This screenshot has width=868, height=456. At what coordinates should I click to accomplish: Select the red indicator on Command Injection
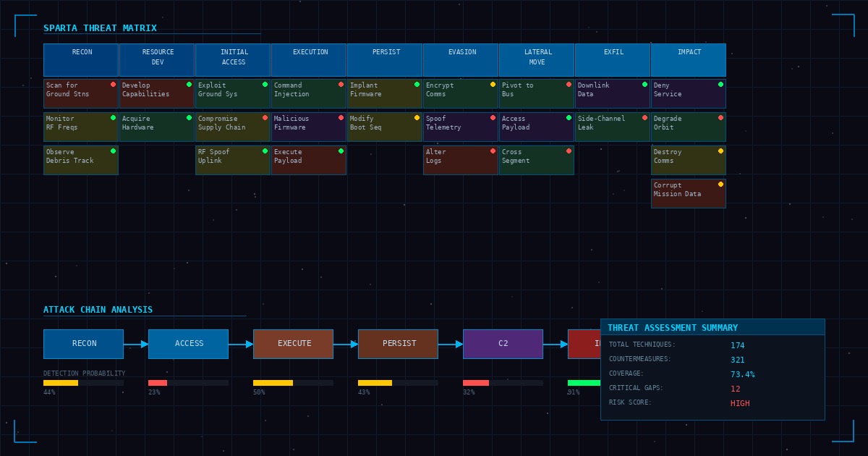341,83
